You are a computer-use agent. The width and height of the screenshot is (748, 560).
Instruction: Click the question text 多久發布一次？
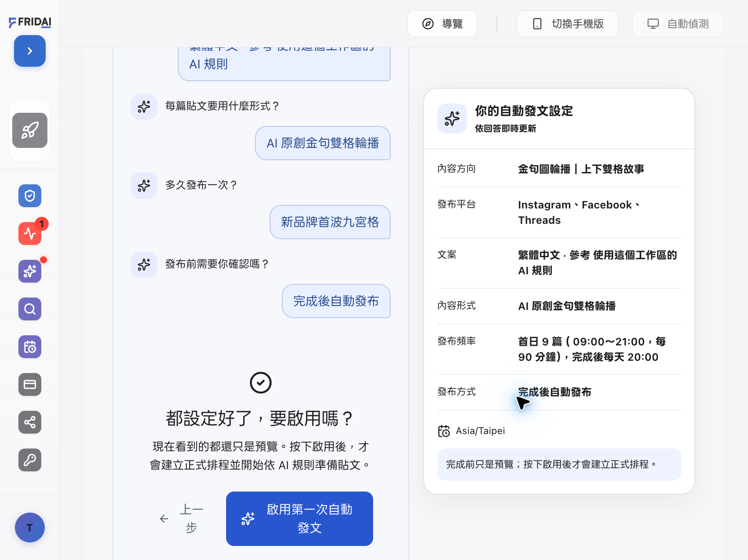[201, 185]
